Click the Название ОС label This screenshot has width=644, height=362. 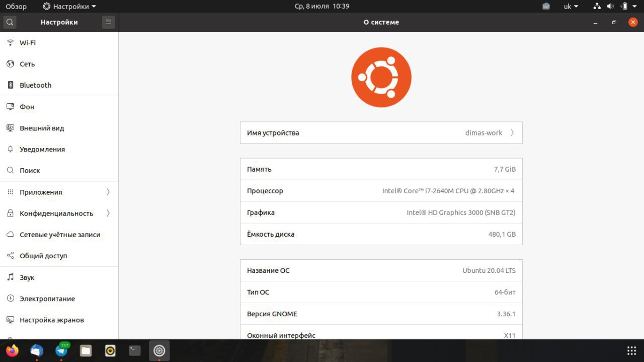(268, 270)
